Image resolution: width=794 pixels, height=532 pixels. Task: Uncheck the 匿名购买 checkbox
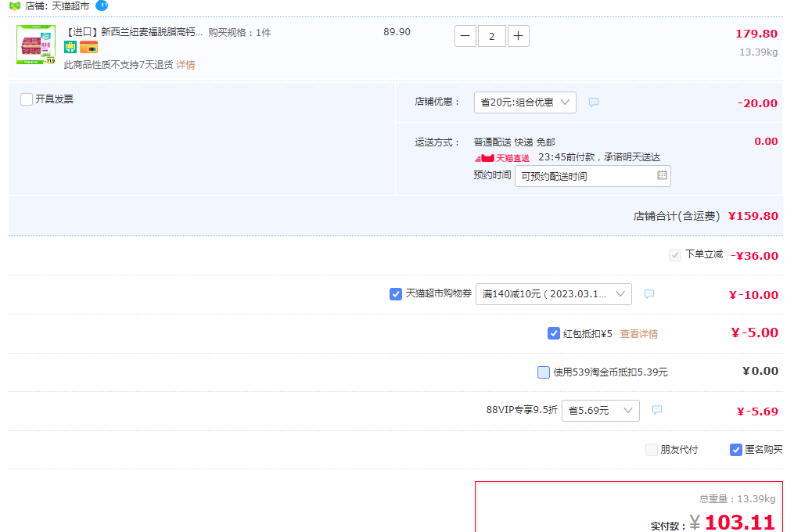click(736, 449)
